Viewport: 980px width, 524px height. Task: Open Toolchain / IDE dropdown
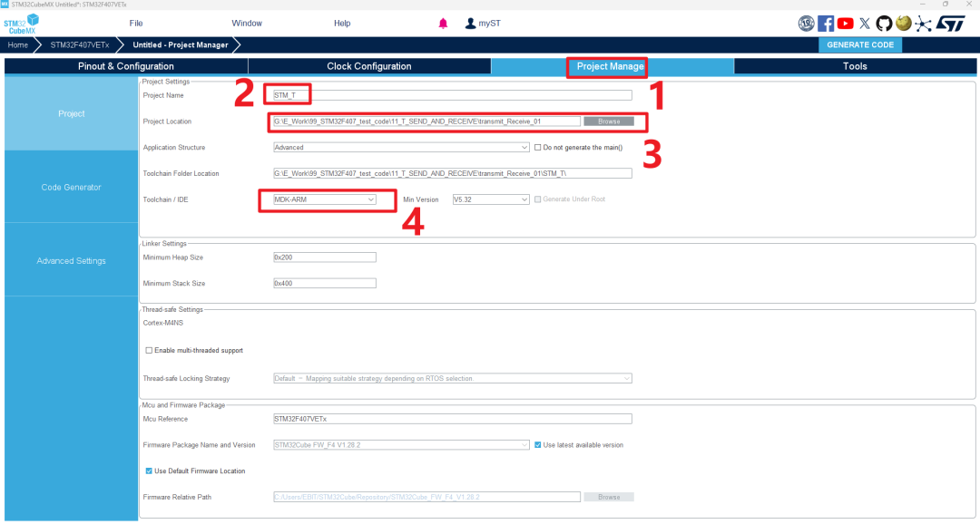(324, 199)
